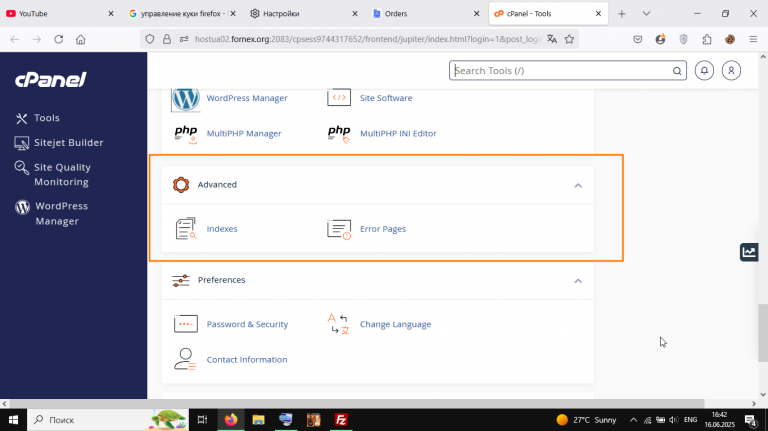Collapse the Advanced section chevron
Viewport: 768px width, 431px height.
pyautogui.click(x=578, y=185)
